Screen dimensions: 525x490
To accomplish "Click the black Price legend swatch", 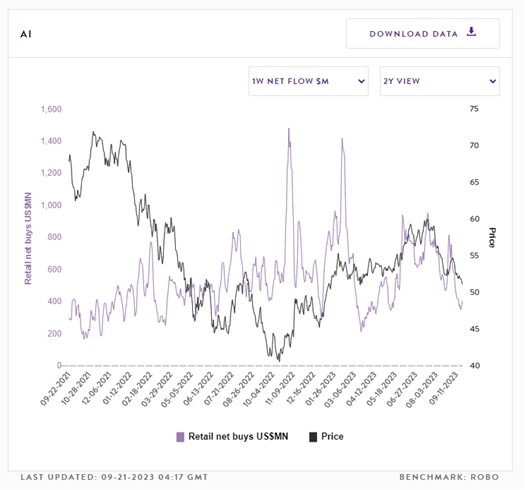I will point(313,437).
